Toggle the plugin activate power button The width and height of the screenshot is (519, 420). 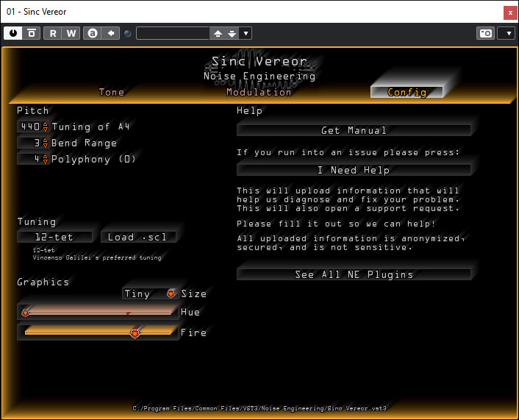(13, 33)
